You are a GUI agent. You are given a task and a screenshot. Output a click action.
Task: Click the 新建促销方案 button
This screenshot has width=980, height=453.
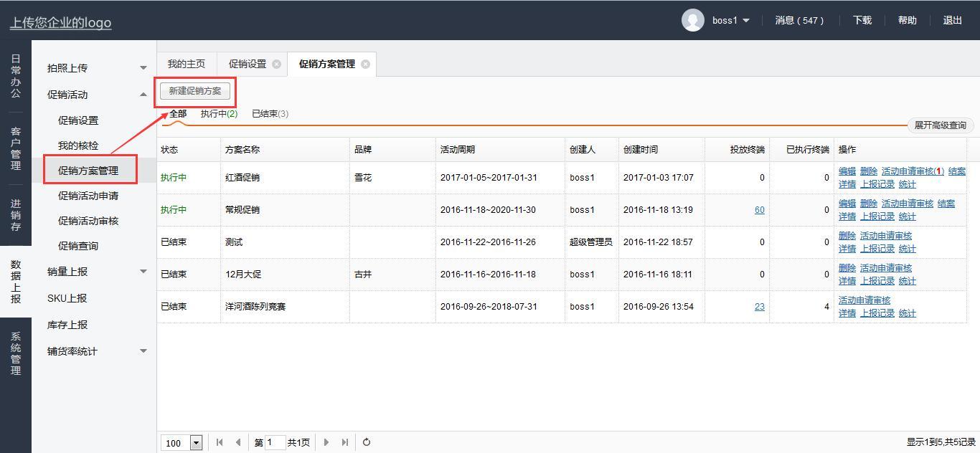pos(195,91)
